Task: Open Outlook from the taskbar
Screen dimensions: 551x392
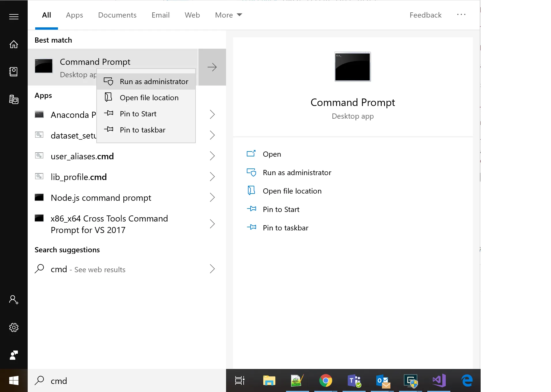Action: point(382,380)
